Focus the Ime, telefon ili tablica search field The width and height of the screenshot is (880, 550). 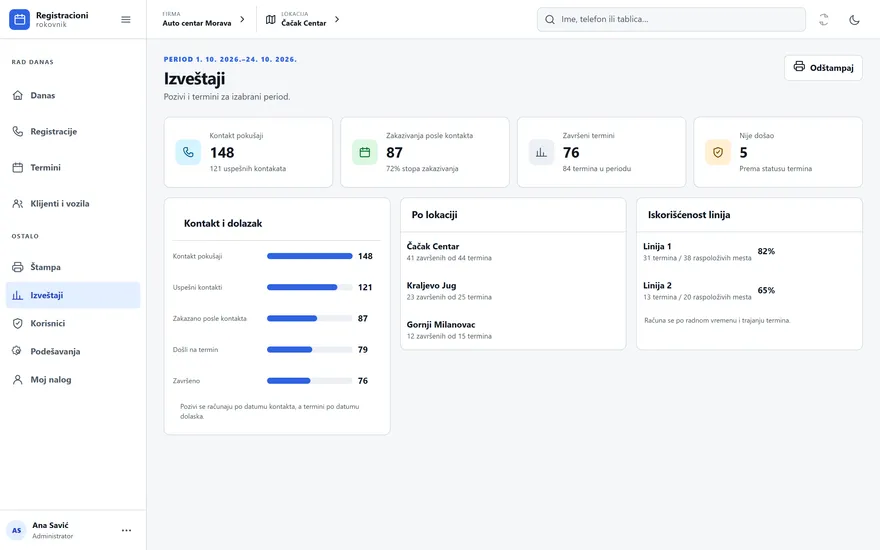pos(671,20)
